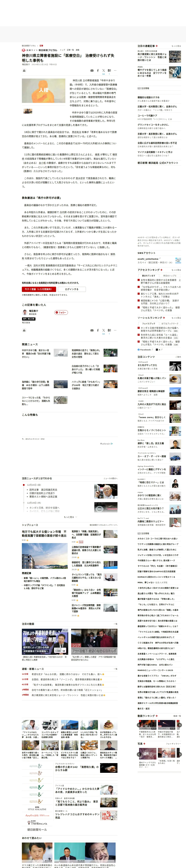Open the orange 人権 article main image
Screen dimensions: 186x868
pyautogui.click(x=44, y=91)
